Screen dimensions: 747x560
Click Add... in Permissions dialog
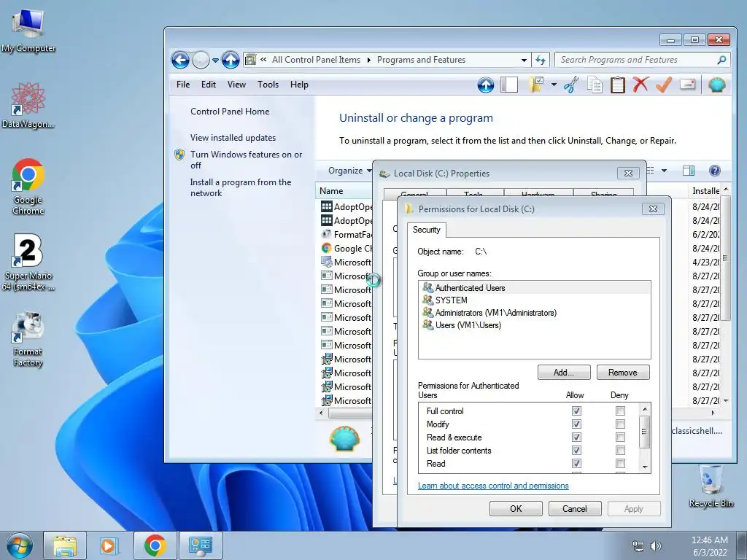(x=564, y=373)
